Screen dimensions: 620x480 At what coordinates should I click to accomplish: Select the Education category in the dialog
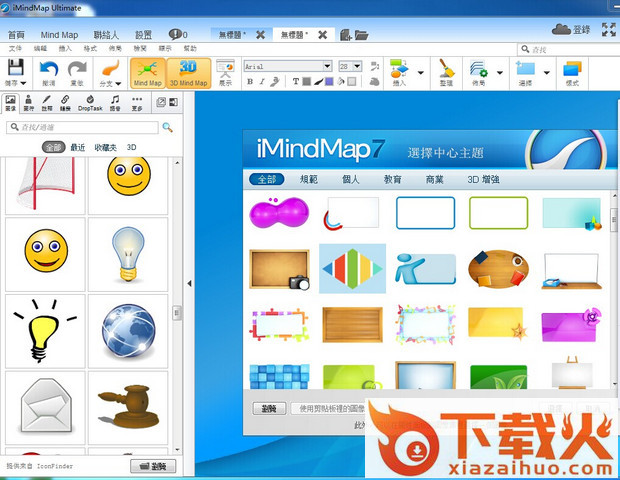[x=393, y=180]
